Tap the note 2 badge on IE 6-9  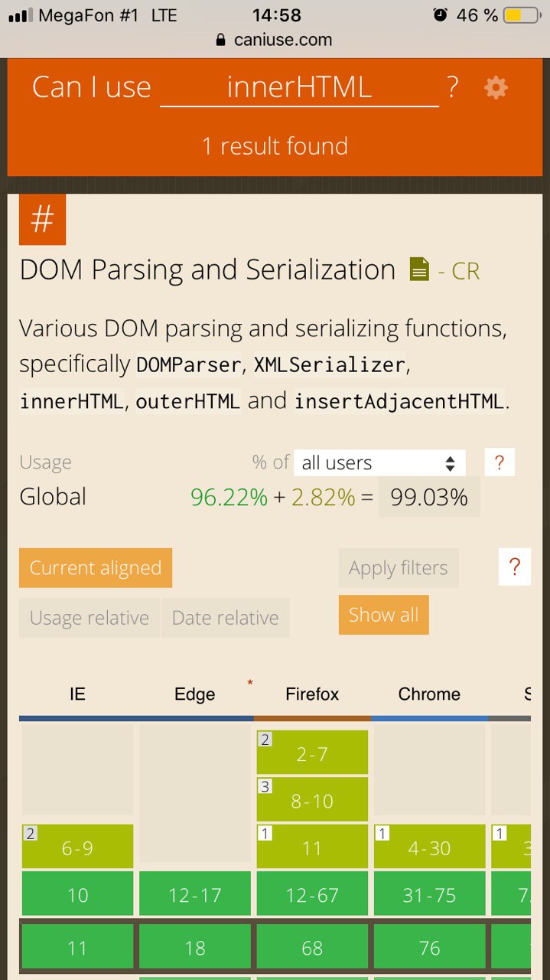point(31,834)
